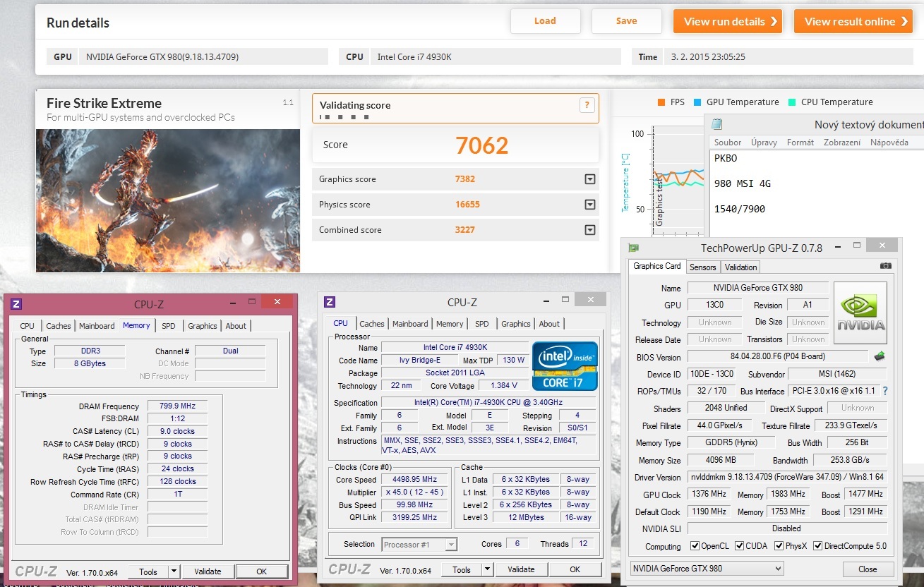Click Validate in the white CPU-Z window

(x=521, y=569)
